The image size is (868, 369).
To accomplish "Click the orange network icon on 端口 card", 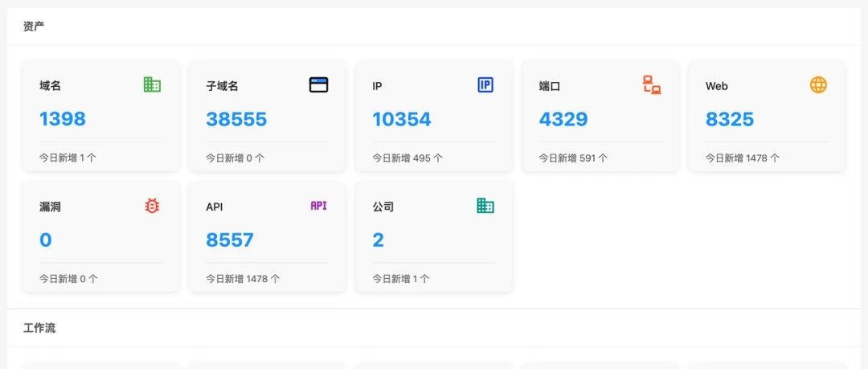I will tap(652, 84).
